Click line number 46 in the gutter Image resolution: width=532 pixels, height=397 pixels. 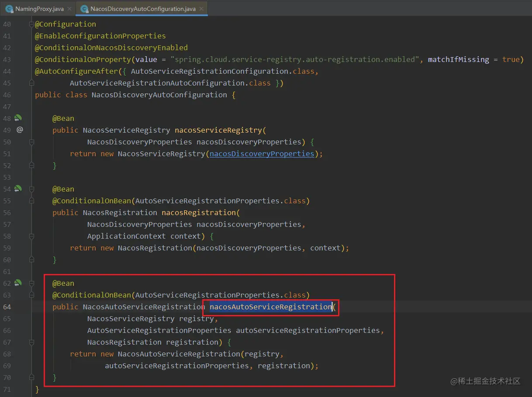click(7, 95)
